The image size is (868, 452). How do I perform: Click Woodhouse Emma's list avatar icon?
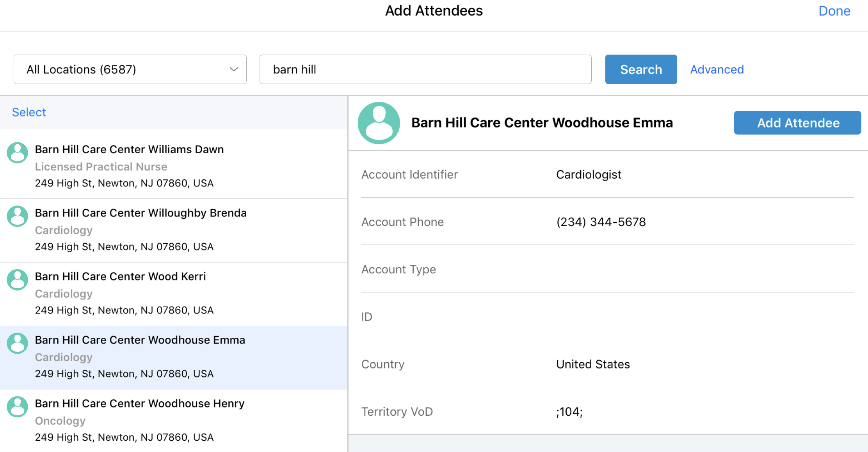click(x=18, y=343)
